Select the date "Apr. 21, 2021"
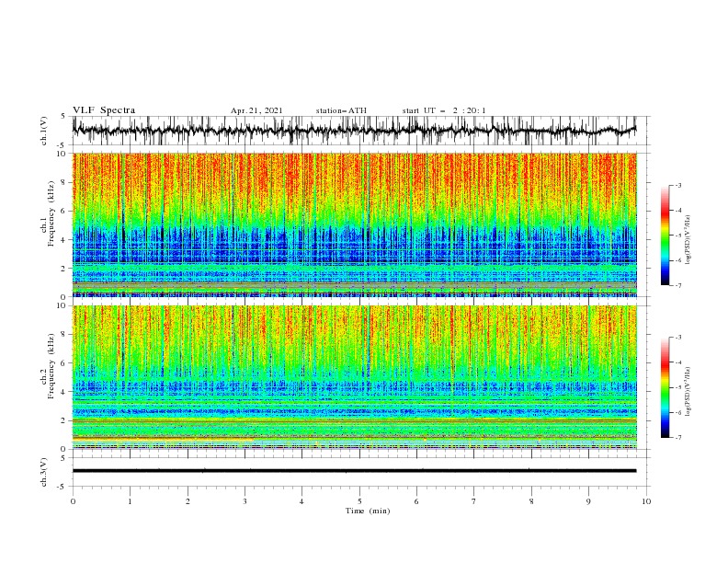728x563 pixels. pyautogui.click(x=256, y=110)
